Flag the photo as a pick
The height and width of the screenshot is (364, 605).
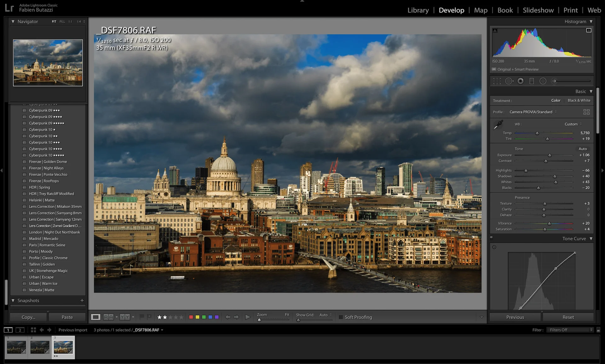[142, 317]
